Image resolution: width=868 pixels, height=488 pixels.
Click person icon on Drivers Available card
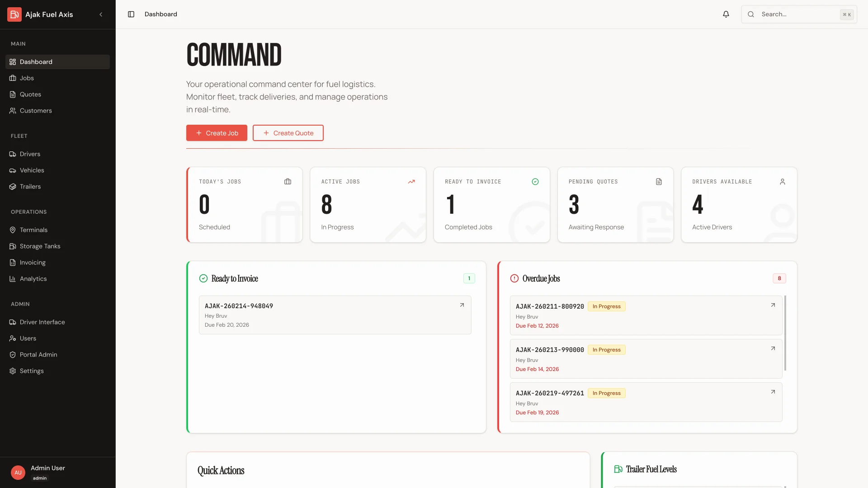[x=782, y=182]
